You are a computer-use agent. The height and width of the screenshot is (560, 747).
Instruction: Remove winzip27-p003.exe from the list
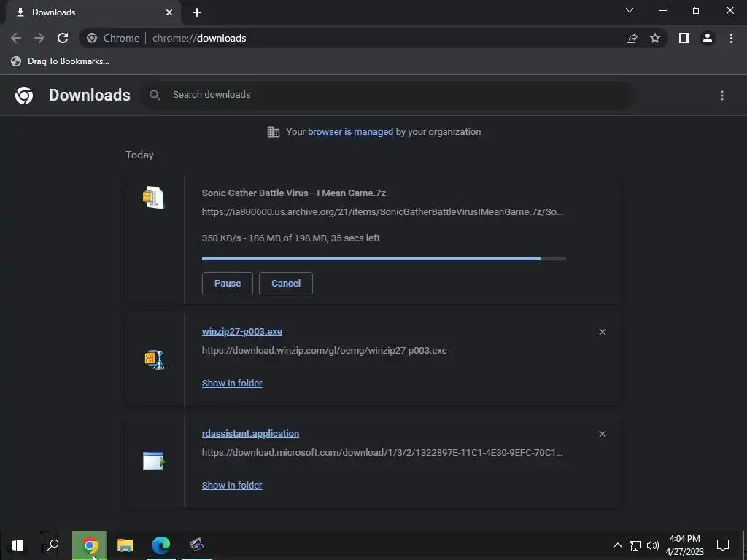(x=603, y=332)
